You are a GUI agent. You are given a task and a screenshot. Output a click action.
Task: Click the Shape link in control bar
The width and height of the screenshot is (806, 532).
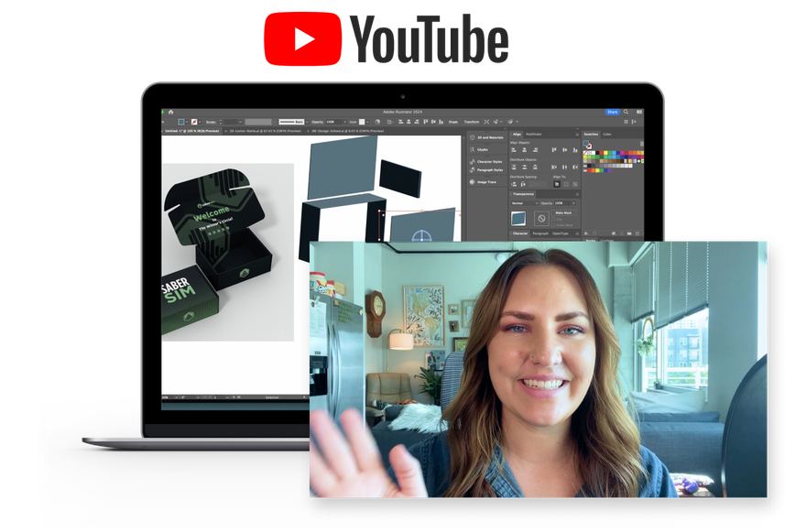[452, 122]
